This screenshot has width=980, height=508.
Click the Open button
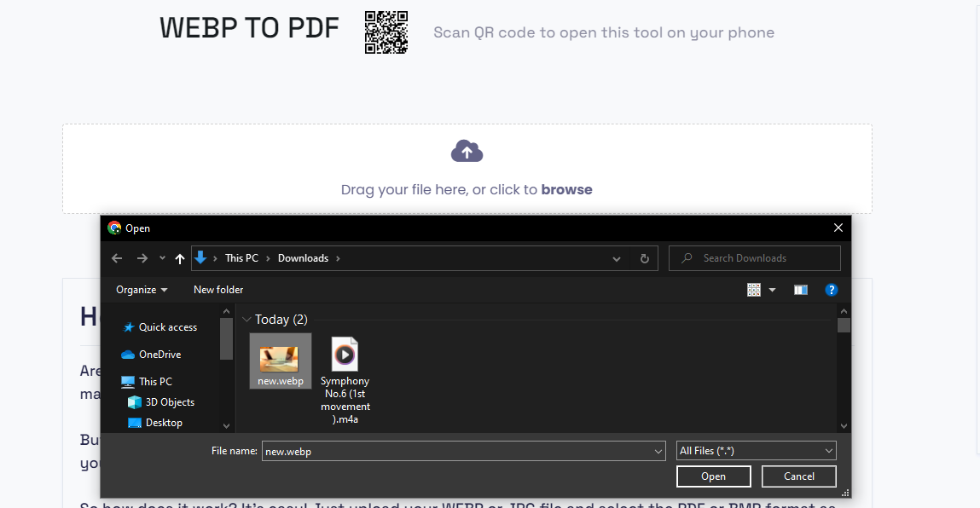click(713, 476)
